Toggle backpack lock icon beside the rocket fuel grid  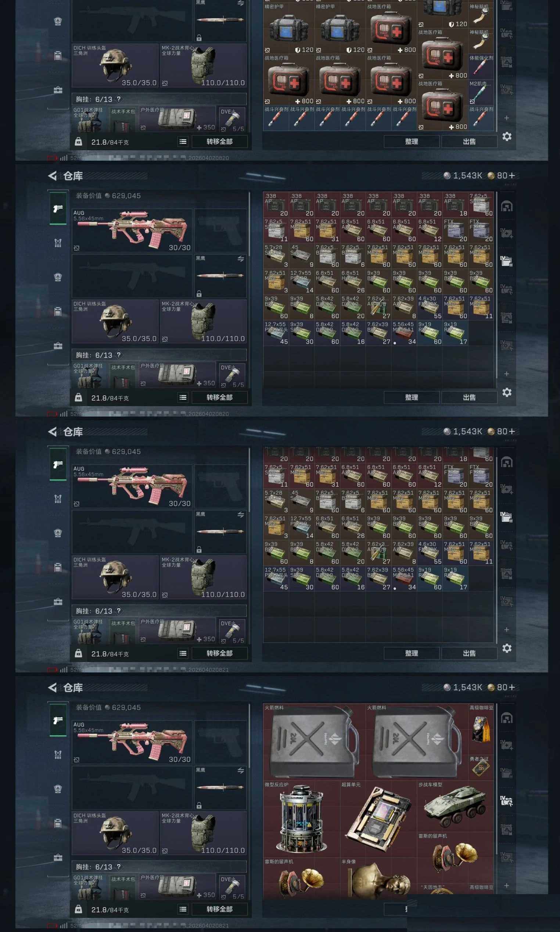tap(78, 908)
